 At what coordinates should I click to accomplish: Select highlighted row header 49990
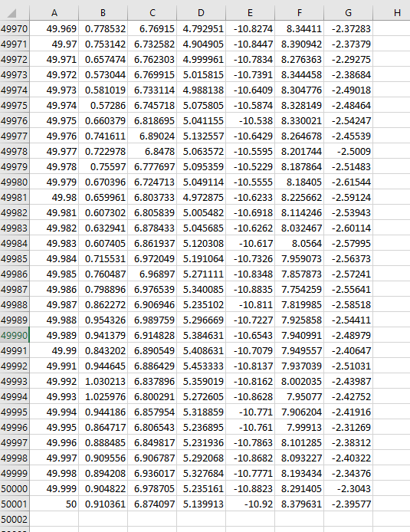click(x=15, y=336)
